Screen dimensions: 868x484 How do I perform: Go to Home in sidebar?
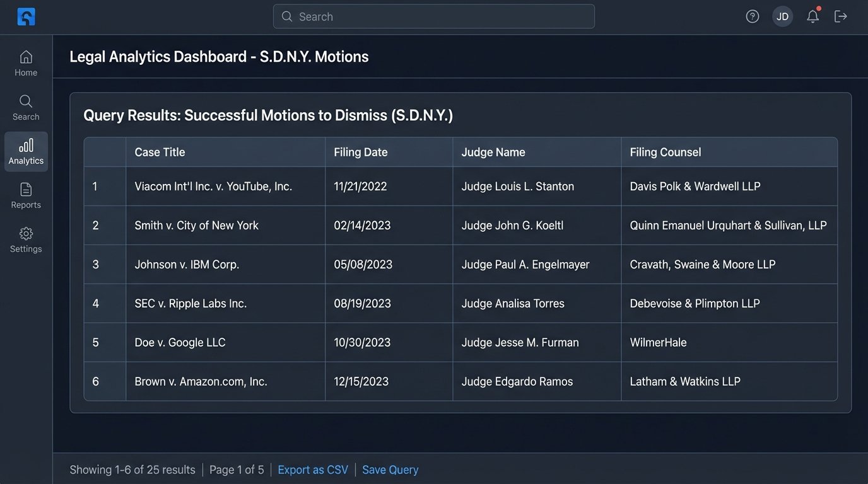coord(26,63)
